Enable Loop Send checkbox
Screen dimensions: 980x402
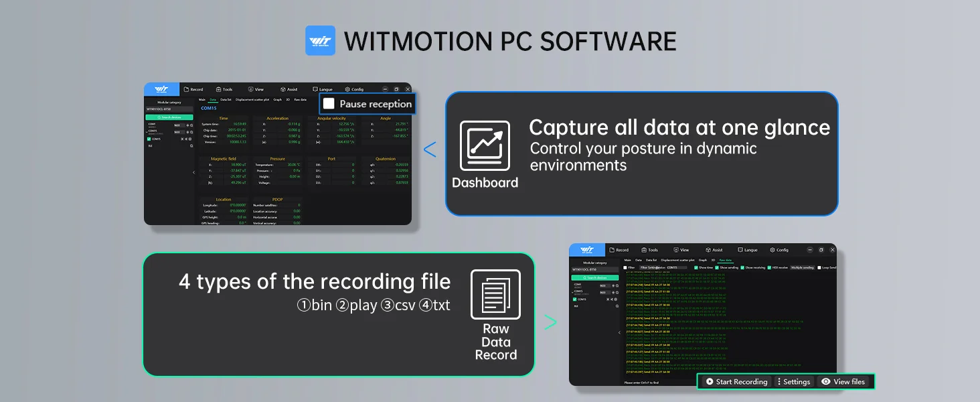pyautogui.click(x=819, y=267)
